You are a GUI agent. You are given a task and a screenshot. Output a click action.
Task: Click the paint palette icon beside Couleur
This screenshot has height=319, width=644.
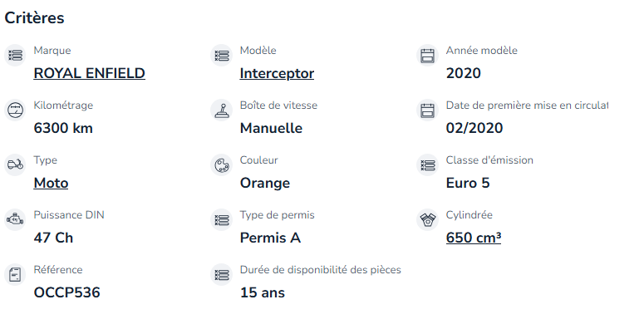[221, 164]
